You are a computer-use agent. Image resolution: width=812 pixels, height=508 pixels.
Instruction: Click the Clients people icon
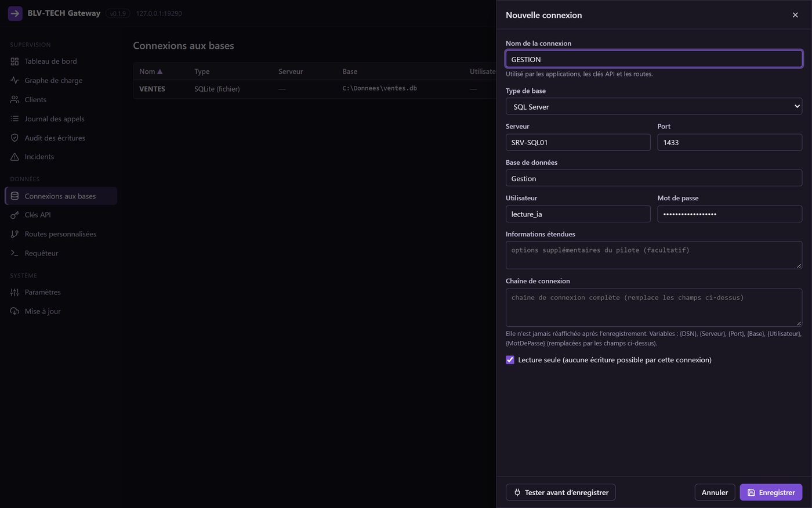tap(14, 100)
